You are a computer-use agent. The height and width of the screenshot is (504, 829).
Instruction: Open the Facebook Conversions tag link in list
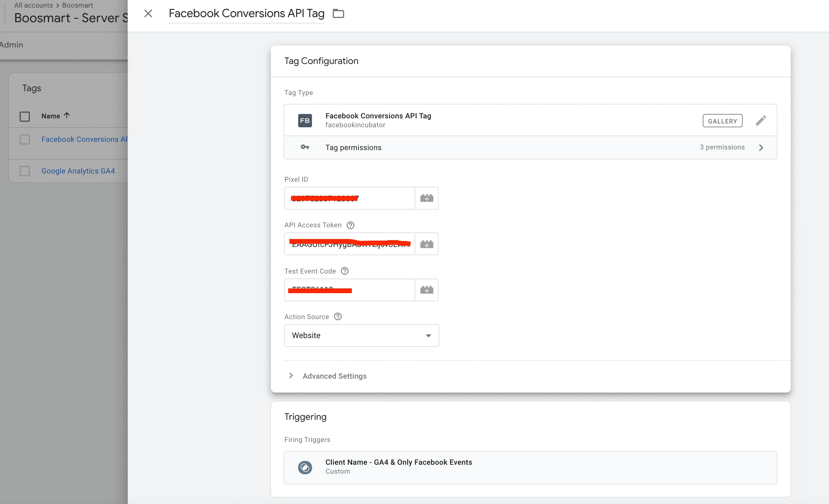pyautogui.click(x=85, y=139)
